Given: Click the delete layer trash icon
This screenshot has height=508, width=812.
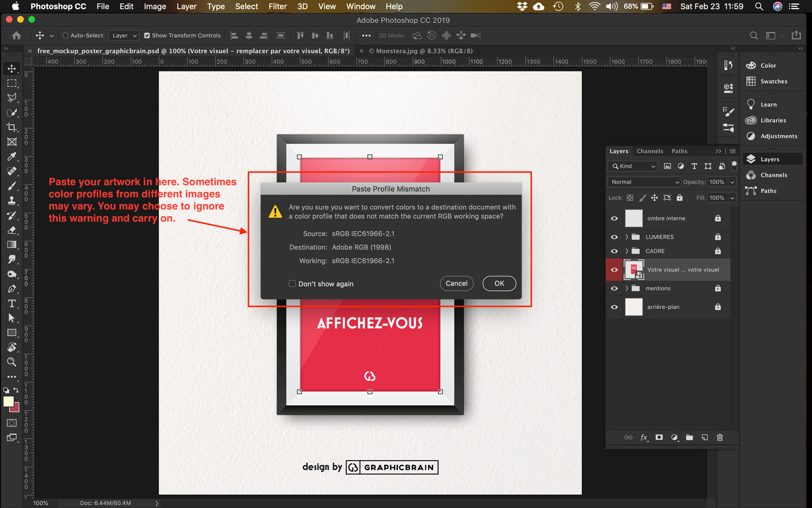Looking at the screenshot, I should (720, 437).
